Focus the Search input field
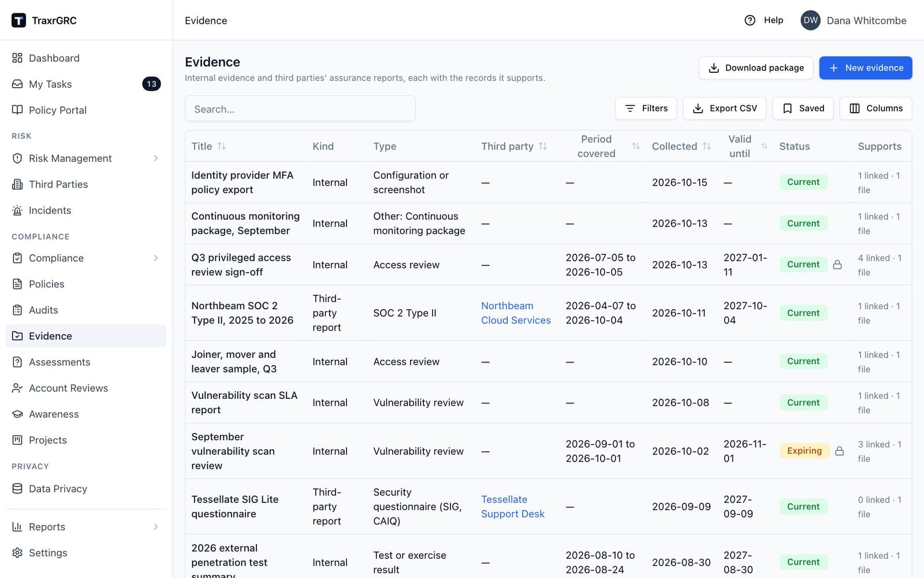Image resolution: width=924 pixels, height=578 pixels. [300, 109]
